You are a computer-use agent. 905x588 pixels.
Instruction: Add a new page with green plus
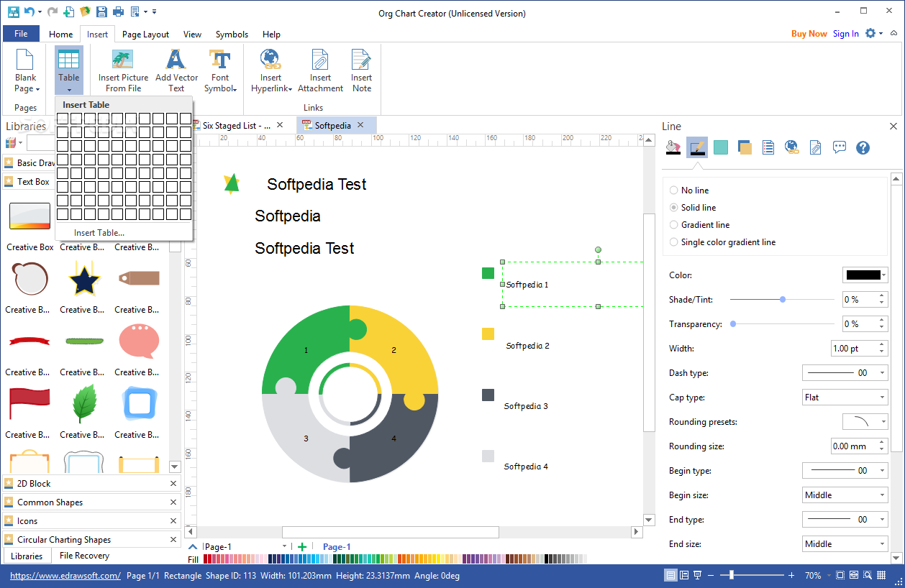point(302,547)
